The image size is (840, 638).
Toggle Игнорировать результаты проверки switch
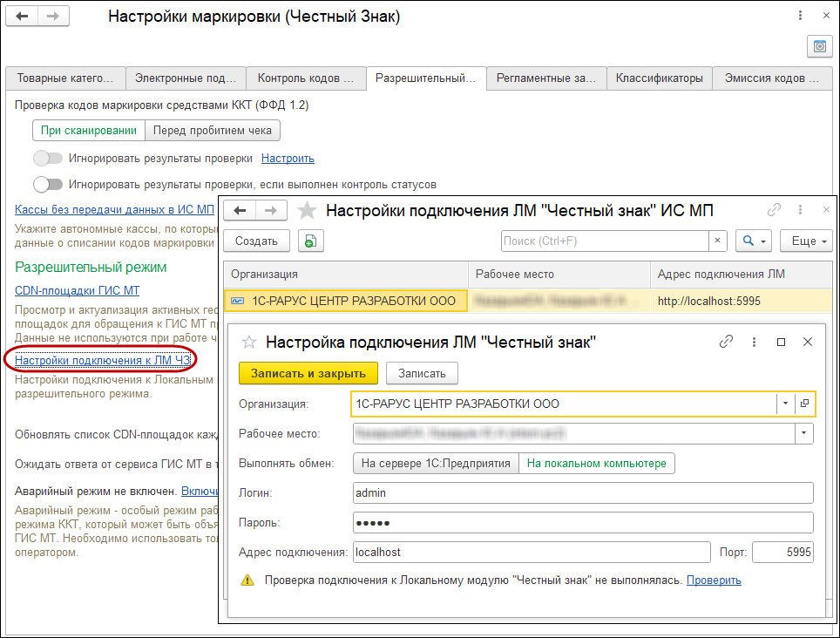coord(48,158)
